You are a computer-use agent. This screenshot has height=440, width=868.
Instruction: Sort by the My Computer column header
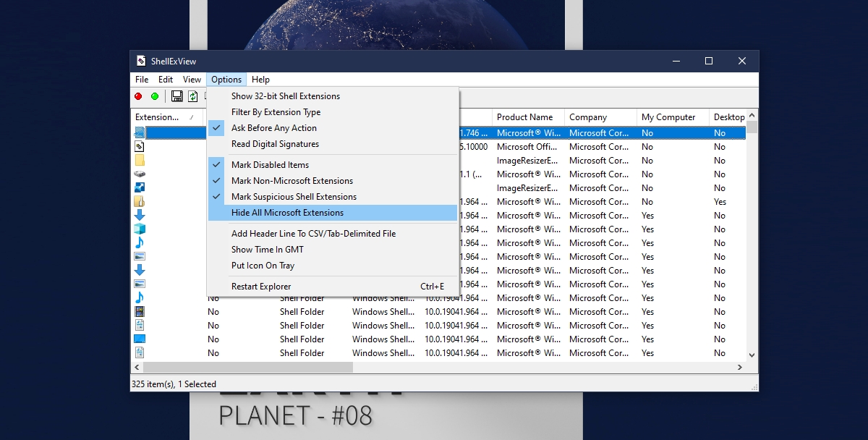click(673, 117)
